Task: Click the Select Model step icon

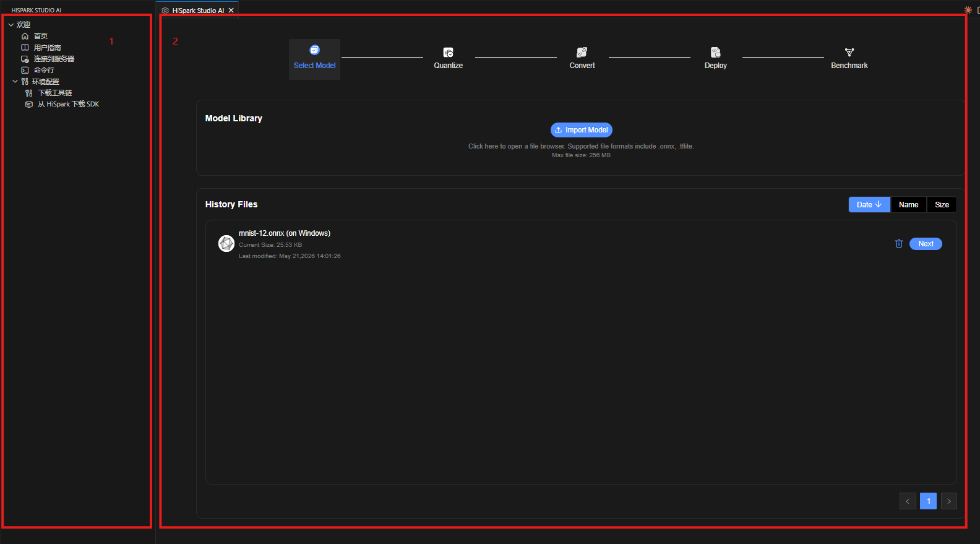Action: pyautogui.click(x=314, y=50)
